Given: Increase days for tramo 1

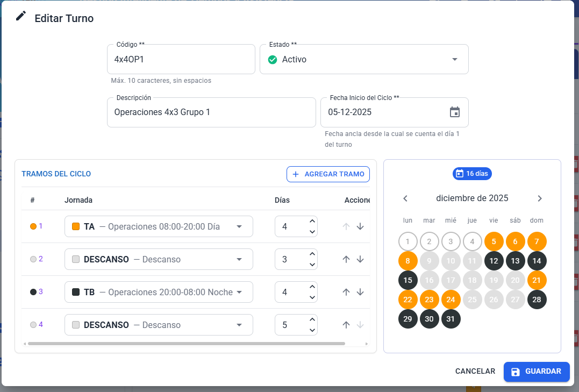Looking at the screenshot, I should tap(312, 221).
